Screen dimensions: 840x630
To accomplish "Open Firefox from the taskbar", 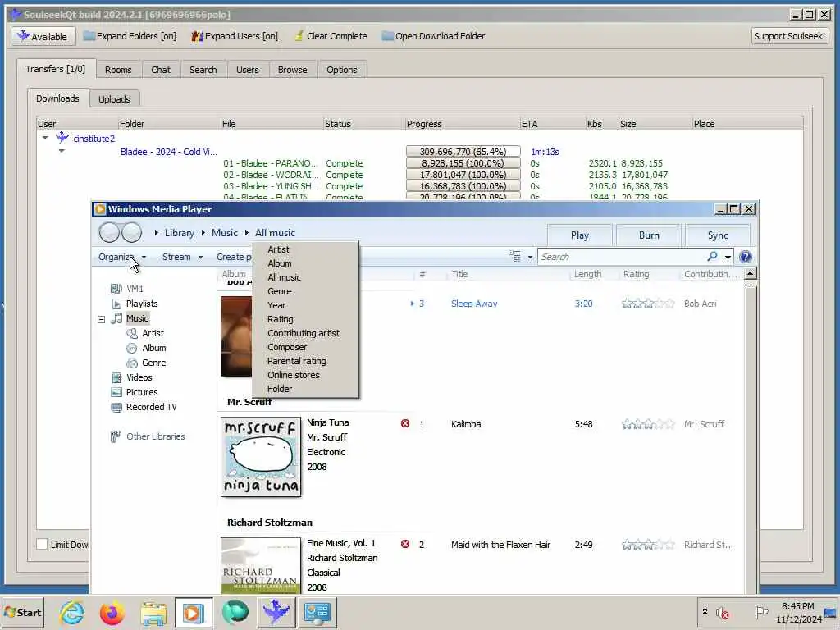I will point(112,612).
